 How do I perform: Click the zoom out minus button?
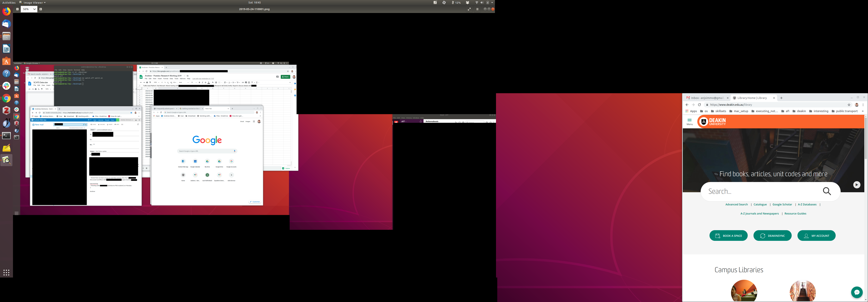coord(17,9)
